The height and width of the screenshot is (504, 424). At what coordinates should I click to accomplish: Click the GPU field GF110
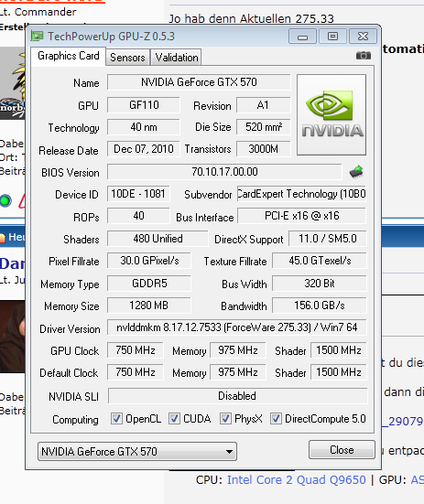pyautogui.click(x=144, y=105)
